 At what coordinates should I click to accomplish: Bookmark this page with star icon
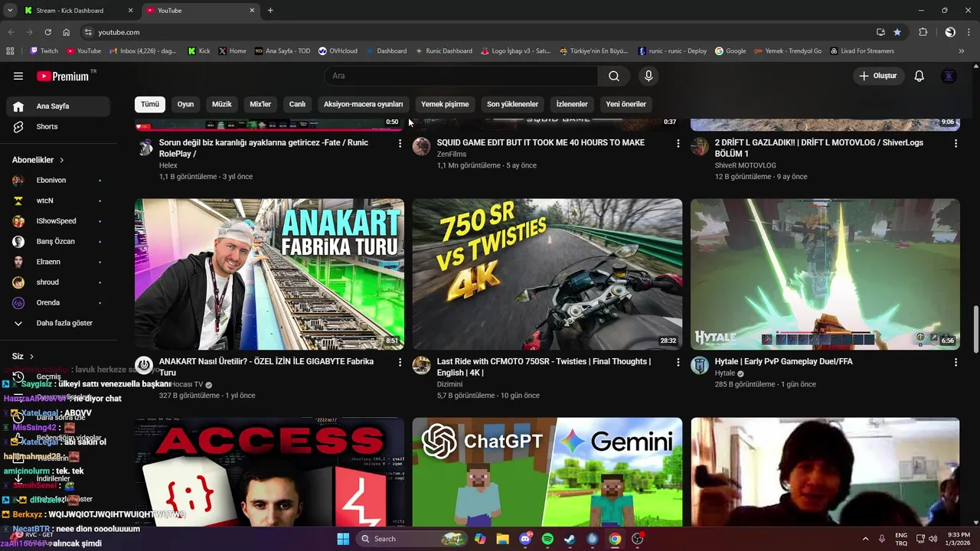tap(897, 32)
